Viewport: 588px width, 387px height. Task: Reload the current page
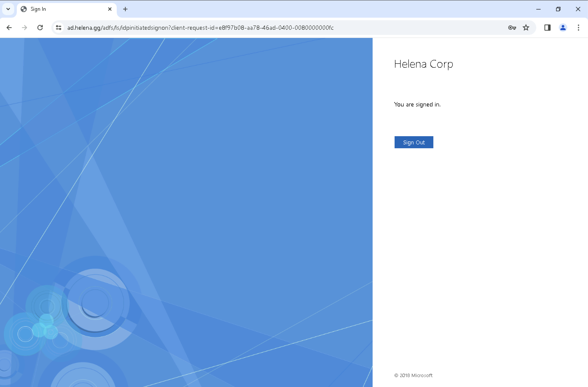pos(40,28)
